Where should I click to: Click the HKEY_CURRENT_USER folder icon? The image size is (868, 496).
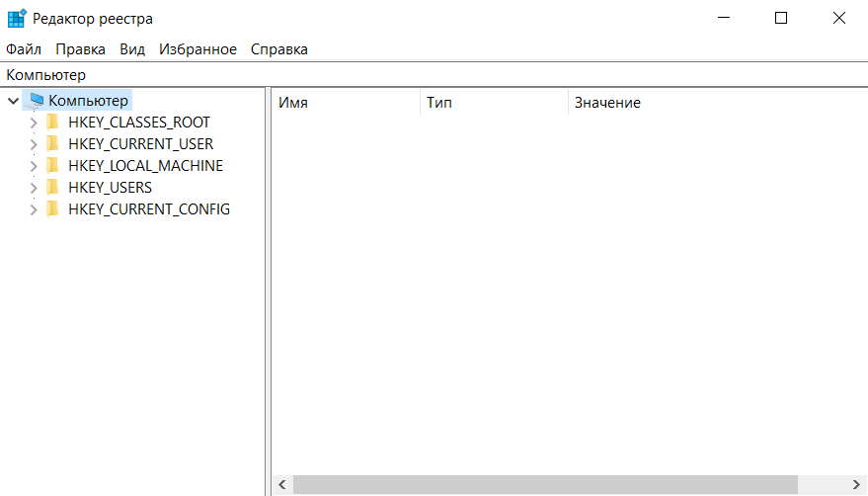[x=53, y=144]
